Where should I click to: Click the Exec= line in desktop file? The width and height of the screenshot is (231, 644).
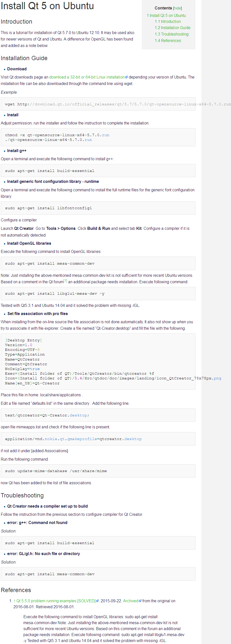coord(79,373)
